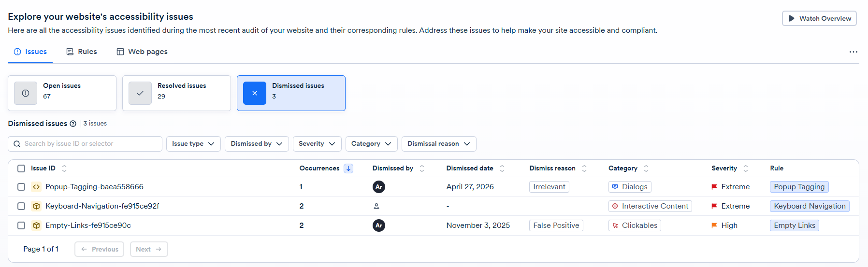This screenshot has width=868, height=267.
Task: Click the Irrelevant dismiss reason tag
Action: pos(549,187)
